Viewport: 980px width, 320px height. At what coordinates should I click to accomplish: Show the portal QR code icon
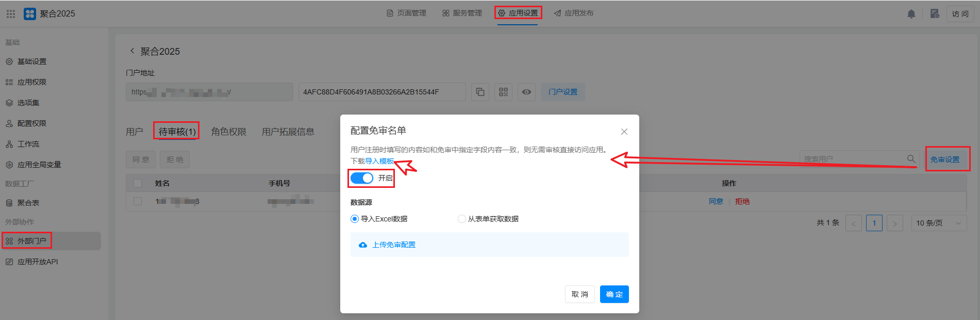click(x=503, y=92)
